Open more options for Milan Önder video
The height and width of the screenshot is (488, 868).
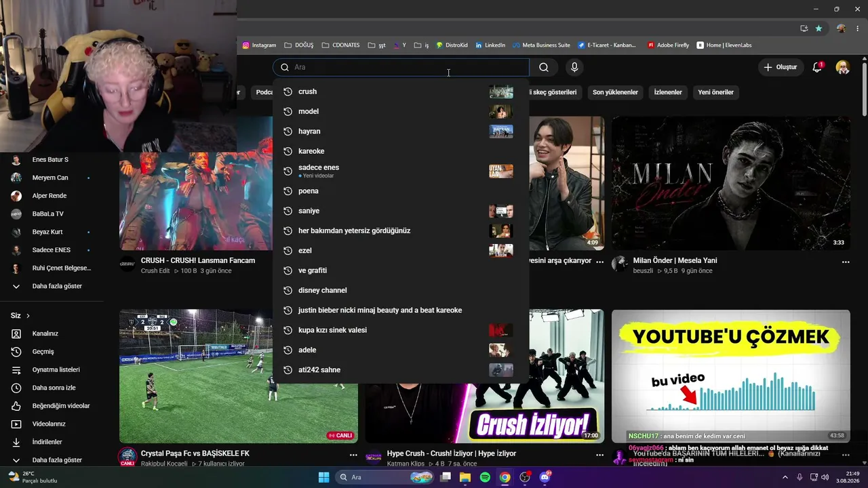pos(846,262)
